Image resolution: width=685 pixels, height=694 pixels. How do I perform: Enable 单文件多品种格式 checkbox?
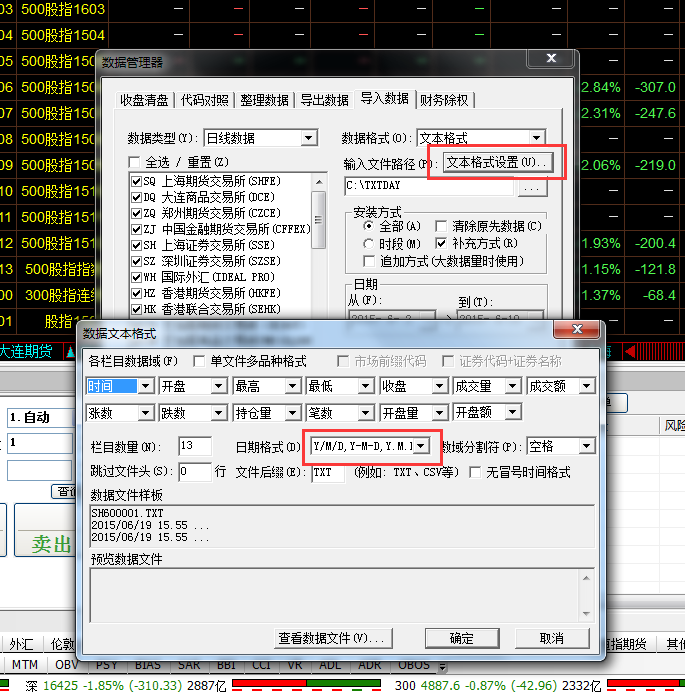199,361
